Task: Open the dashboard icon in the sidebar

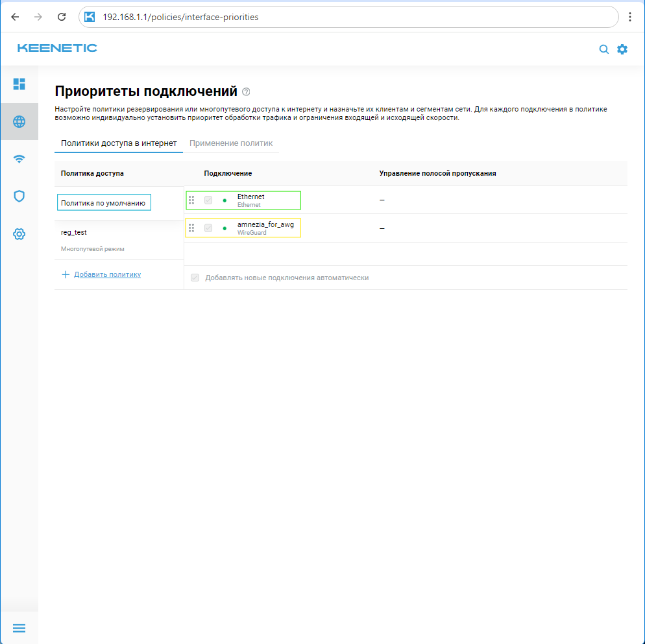Action: pyautogui.click(x=19, y=84)
